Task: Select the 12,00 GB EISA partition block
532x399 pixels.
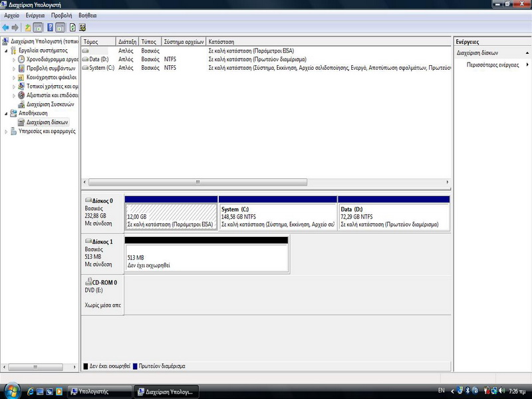Action: [x=172, y=217]
